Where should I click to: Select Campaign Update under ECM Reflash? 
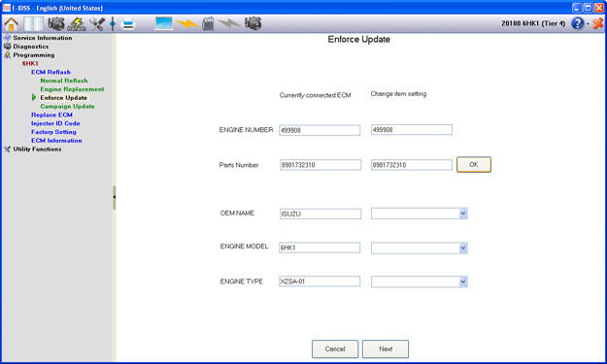[67, 107]
